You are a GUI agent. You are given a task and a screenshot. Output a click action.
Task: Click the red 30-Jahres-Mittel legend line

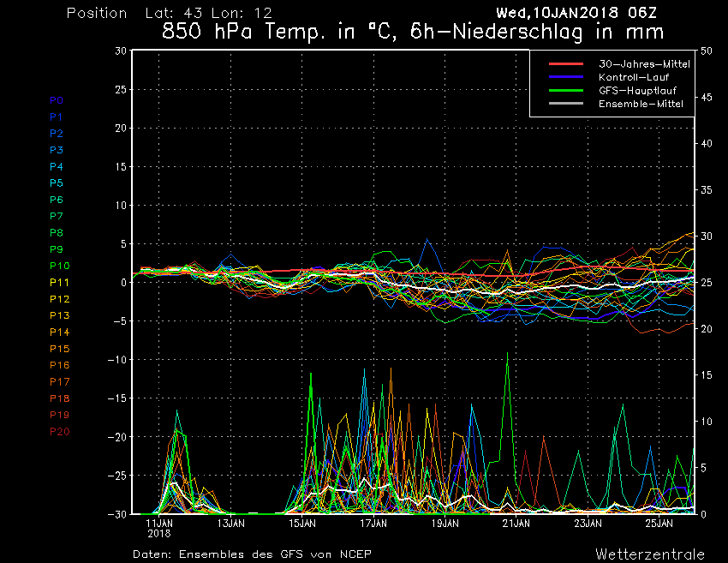click(x=565, y=64)
